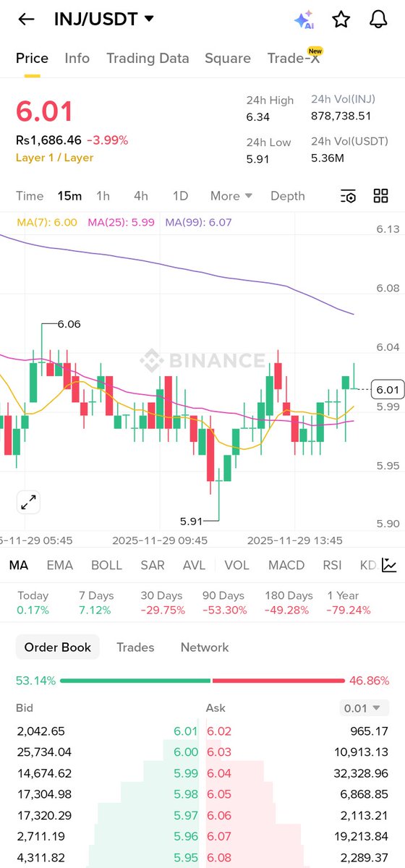This screenshot has width=405, height=868.
Task: Toggle the SAR indicator
Action: pos(153,565)
